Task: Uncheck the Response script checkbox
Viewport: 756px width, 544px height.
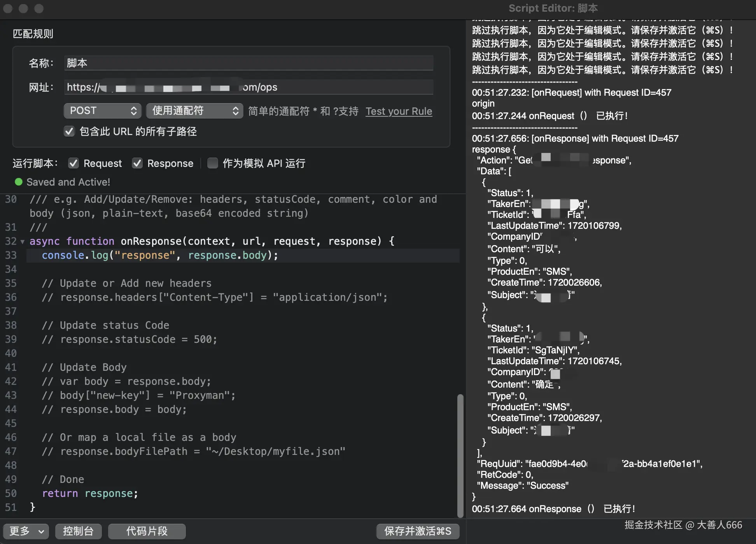Action: 137,163
